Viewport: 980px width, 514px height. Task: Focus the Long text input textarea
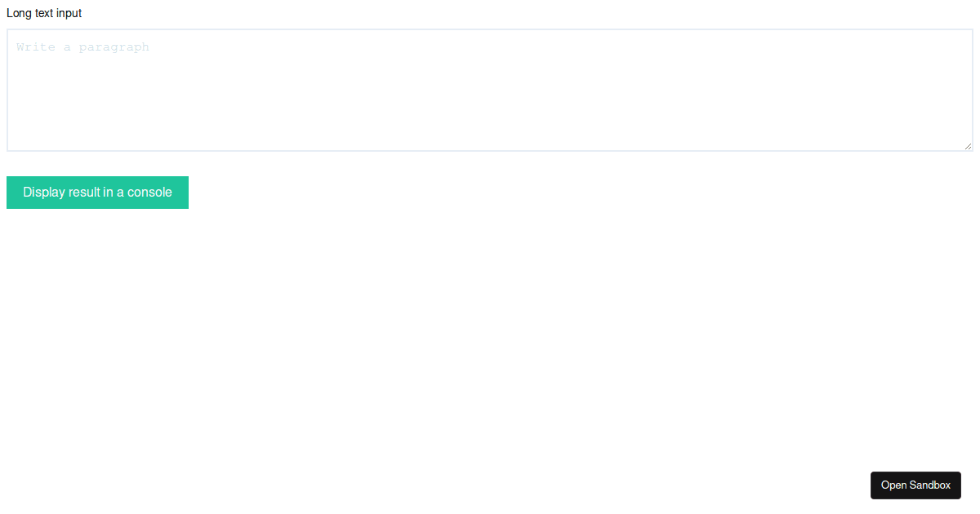tap(490, 91)
